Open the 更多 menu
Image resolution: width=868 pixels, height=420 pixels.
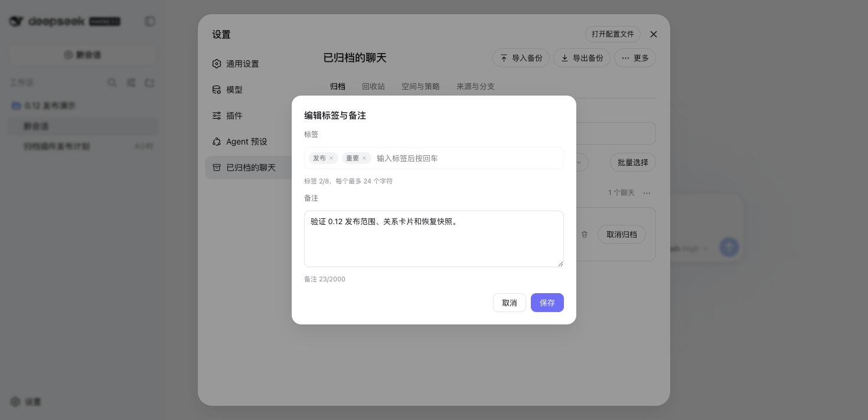coord(635,58)
